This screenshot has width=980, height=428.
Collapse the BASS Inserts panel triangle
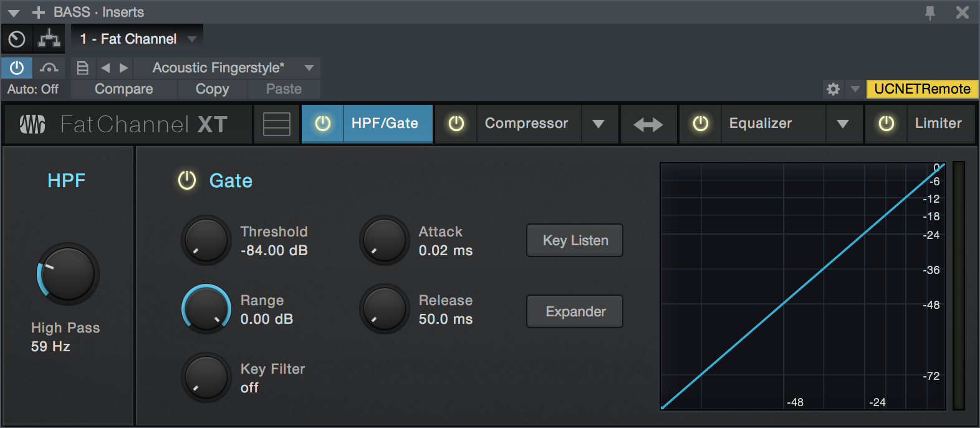pyautogui.click(x=14, y=12)
